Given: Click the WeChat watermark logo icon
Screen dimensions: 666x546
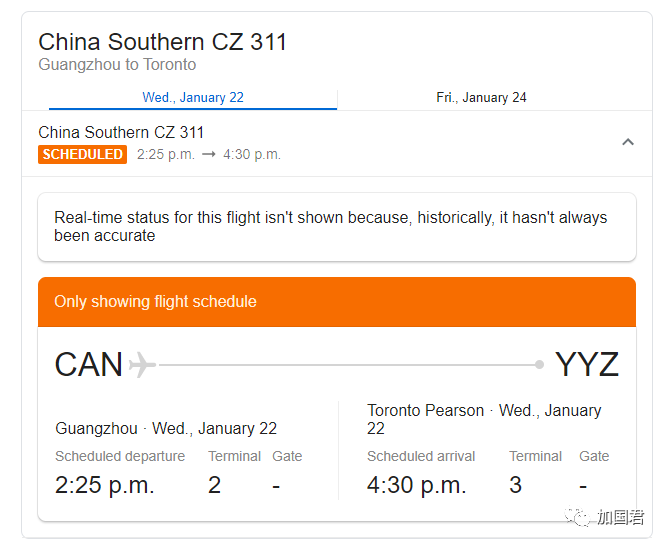Looking at the screenshot, I should pyautogui.click(x=577, y=517).
